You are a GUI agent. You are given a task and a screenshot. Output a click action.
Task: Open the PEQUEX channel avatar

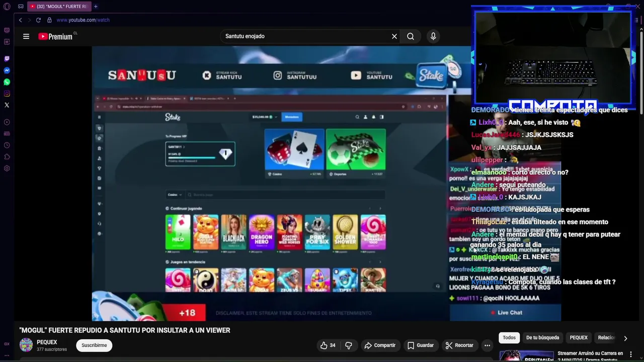click(26, 345)
